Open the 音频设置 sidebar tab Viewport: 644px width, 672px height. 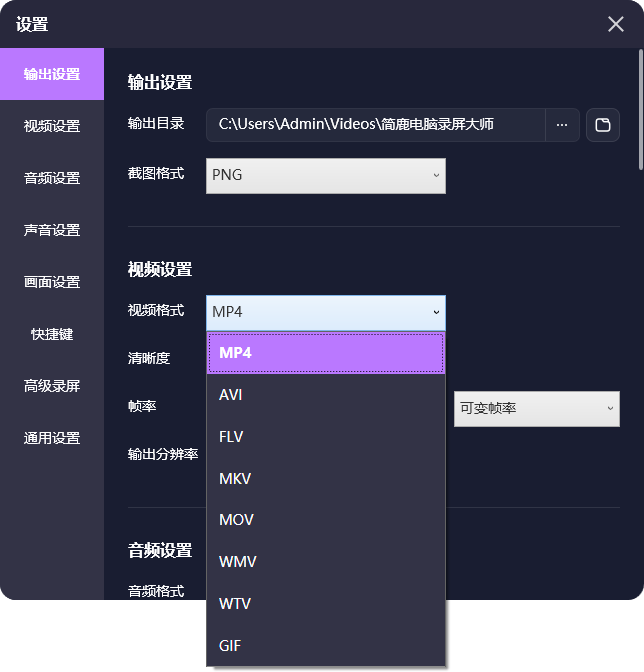pyautogui.click(x=52, y=178)
